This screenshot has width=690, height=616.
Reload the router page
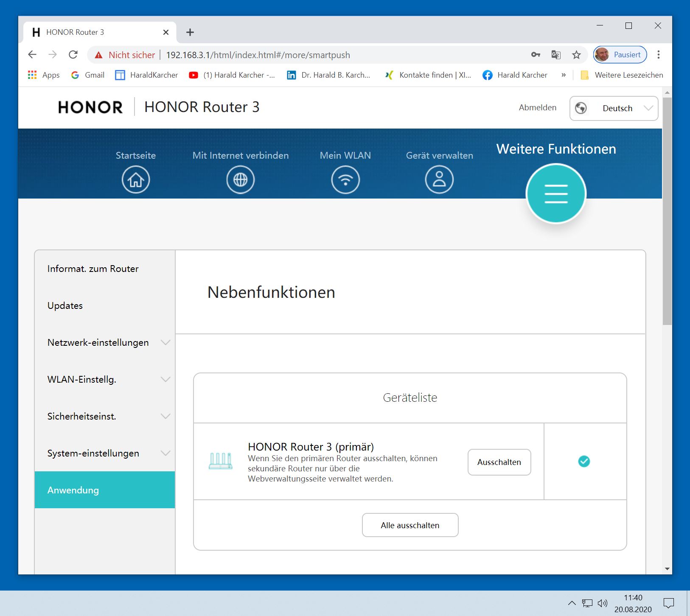[73, 55]
